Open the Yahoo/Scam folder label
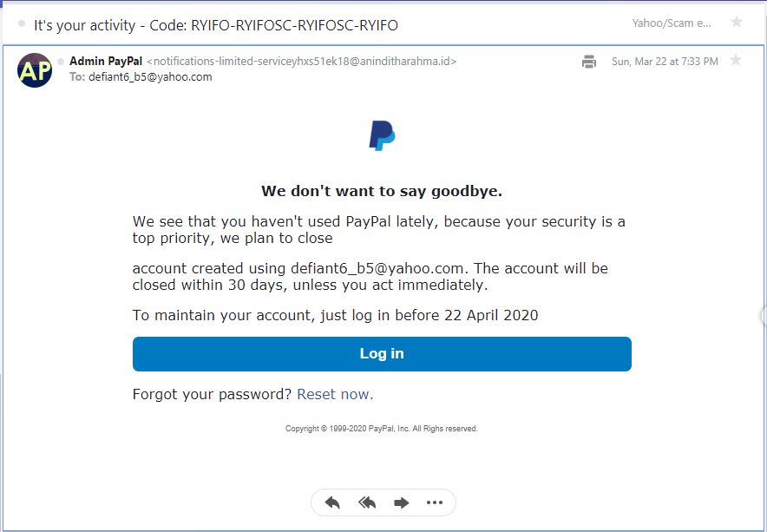 coord(672,23)
